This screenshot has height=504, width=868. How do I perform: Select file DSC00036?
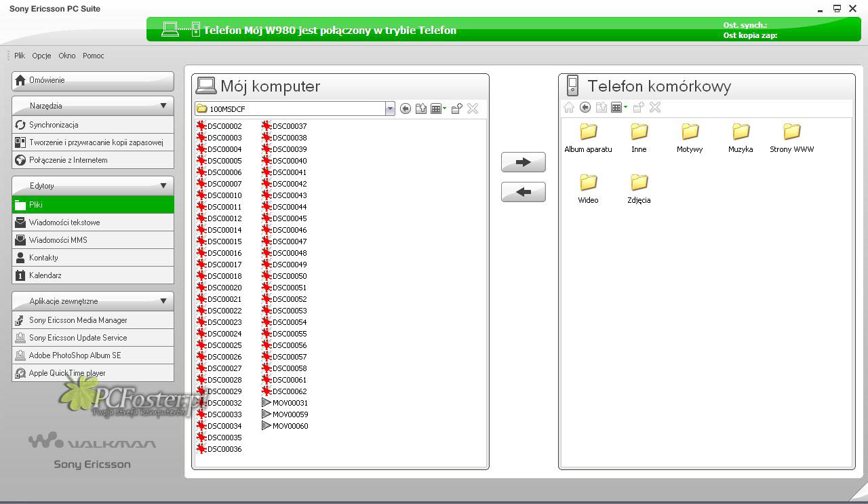(x=219, y=449)
